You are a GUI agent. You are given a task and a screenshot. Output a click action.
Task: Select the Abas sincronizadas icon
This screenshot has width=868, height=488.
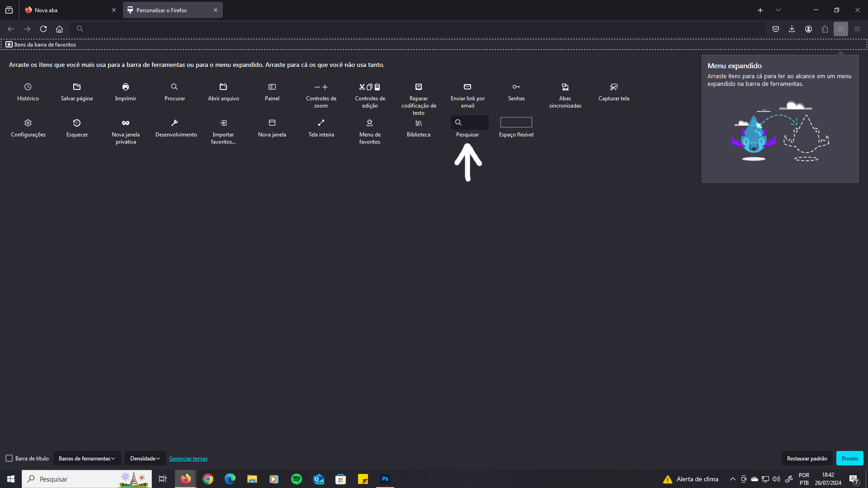tap(565, 87)
